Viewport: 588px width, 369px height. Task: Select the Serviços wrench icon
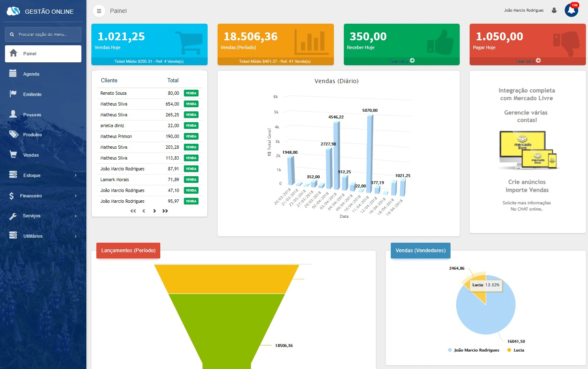14,216
